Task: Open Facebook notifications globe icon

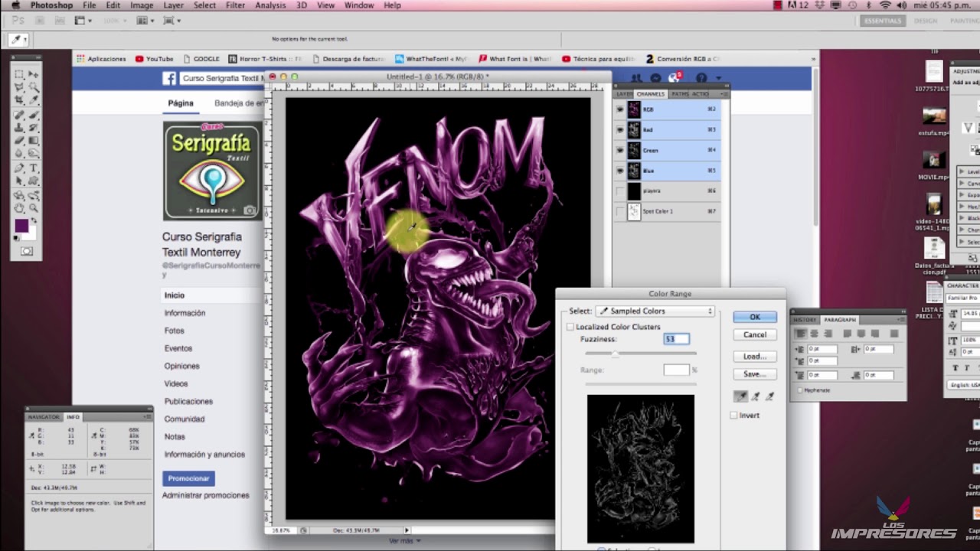Action: (x=674, y=78)
